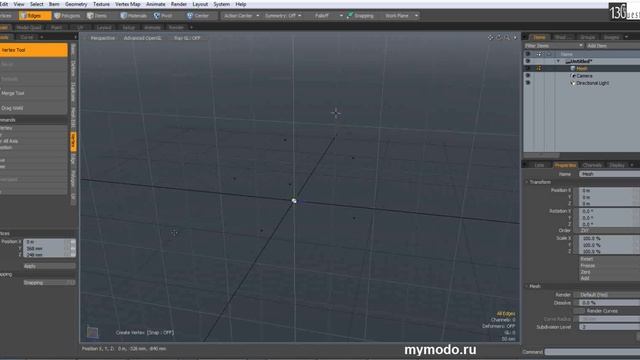The width and height of the screenshot is (640, 360).
Task: Collapse the Untitled scene tree
Action: click(x=558, y=61)
